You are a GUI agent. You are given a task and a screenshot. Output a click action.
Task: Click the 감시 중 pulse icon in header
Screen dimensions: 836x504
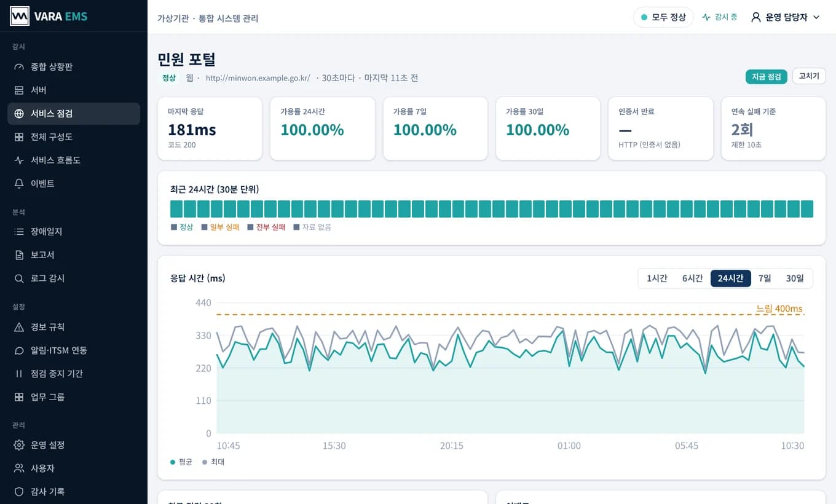706,17
